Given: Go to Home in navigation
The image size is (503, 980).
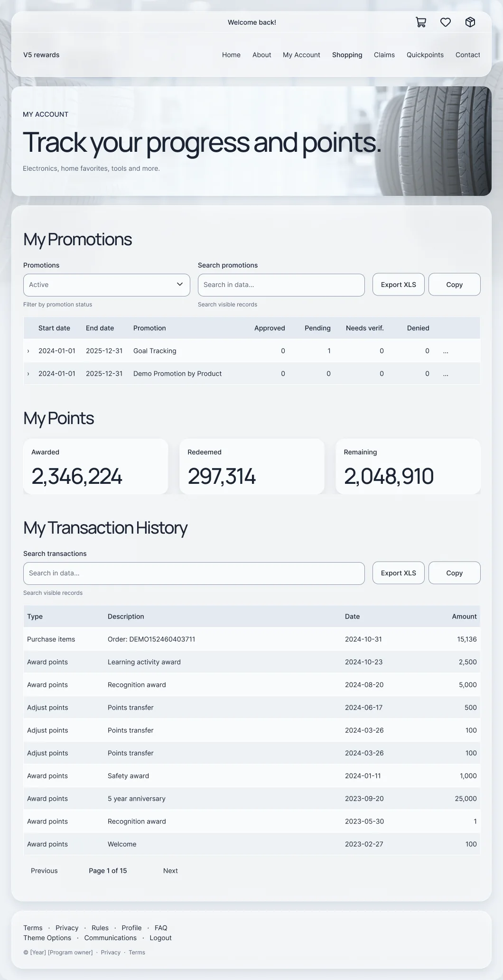Looking at the screenshot, I should point(231,55).
